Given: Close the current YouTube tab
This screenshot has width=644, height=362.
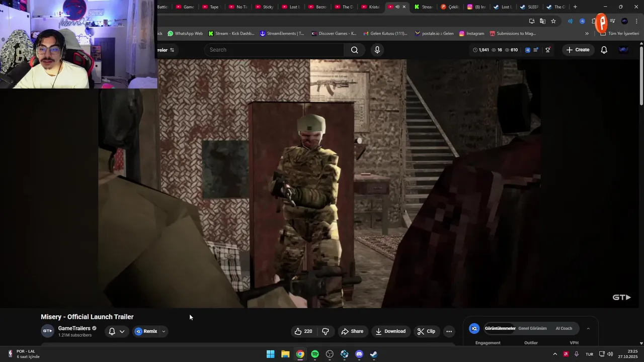Looking at the screenshot, I should point(404,7).
